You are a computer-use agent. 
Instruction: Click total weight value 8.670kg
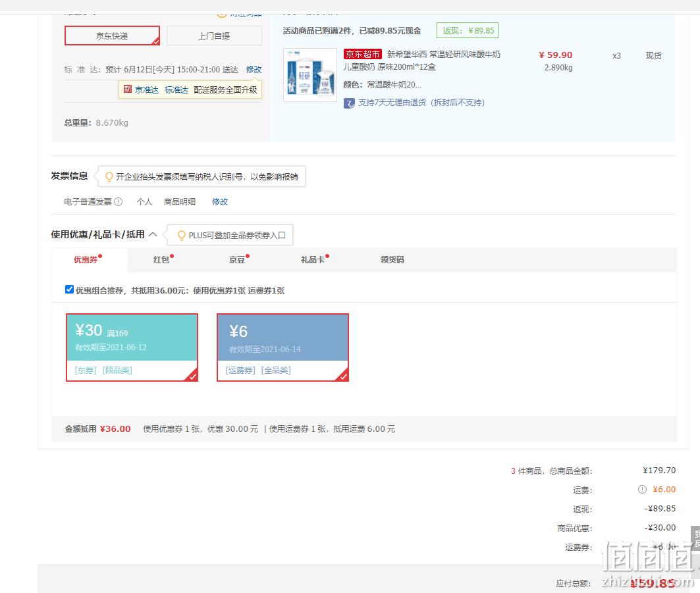point(112,122)
